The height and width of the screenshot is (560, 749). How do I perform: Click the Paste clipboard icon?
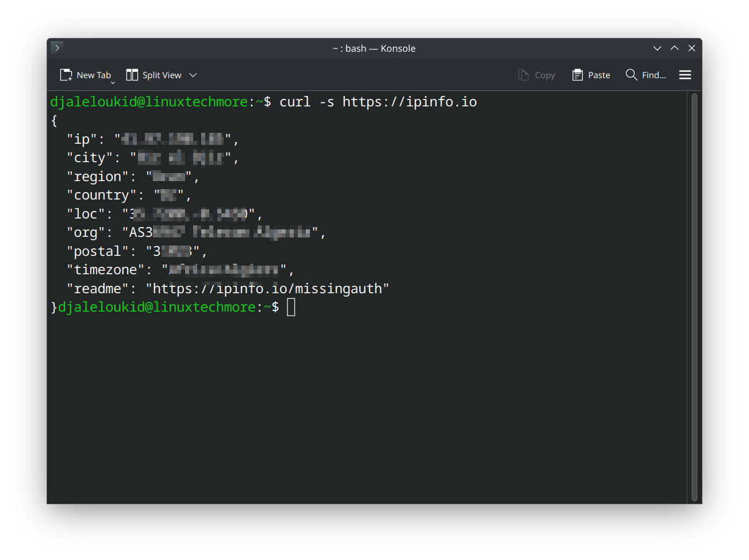(x=578, y=75)
